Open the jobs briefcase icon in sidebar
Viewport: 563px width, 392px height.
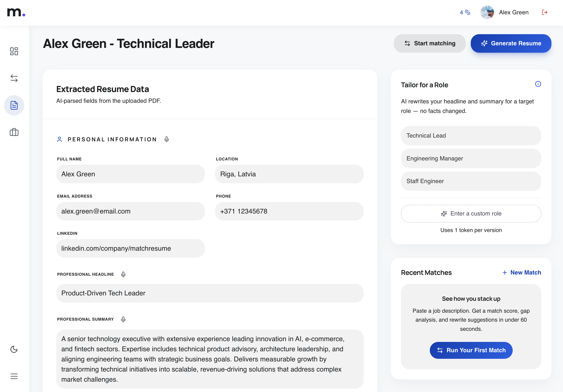pyautogui.click(x=14, y=132)
